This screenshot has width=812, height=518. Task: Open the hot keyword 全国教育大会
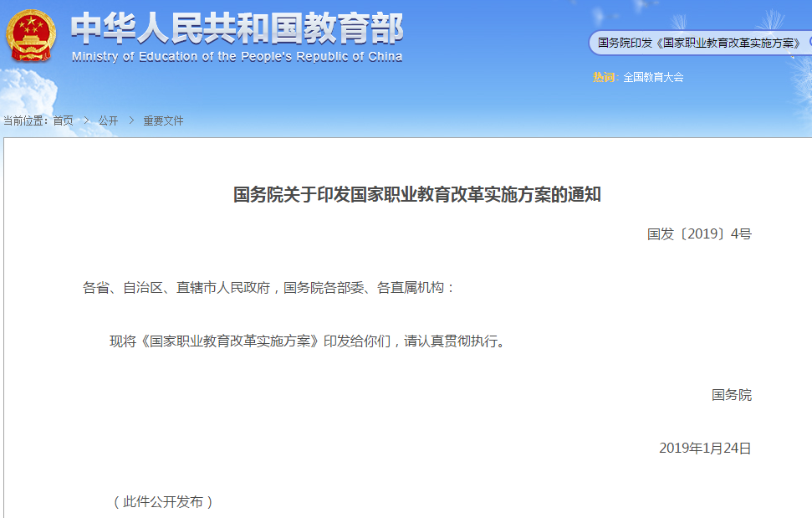point(653,77)
